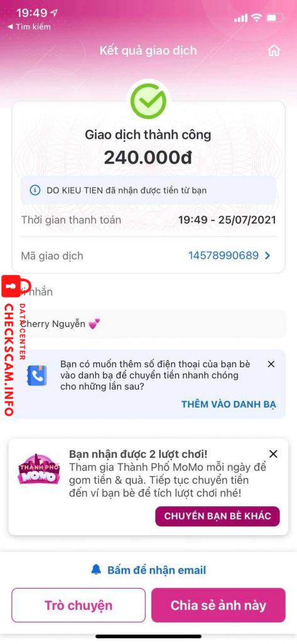Tap the Thành Phố MoMo logo

pyautogui.click(x=39, y=467)
